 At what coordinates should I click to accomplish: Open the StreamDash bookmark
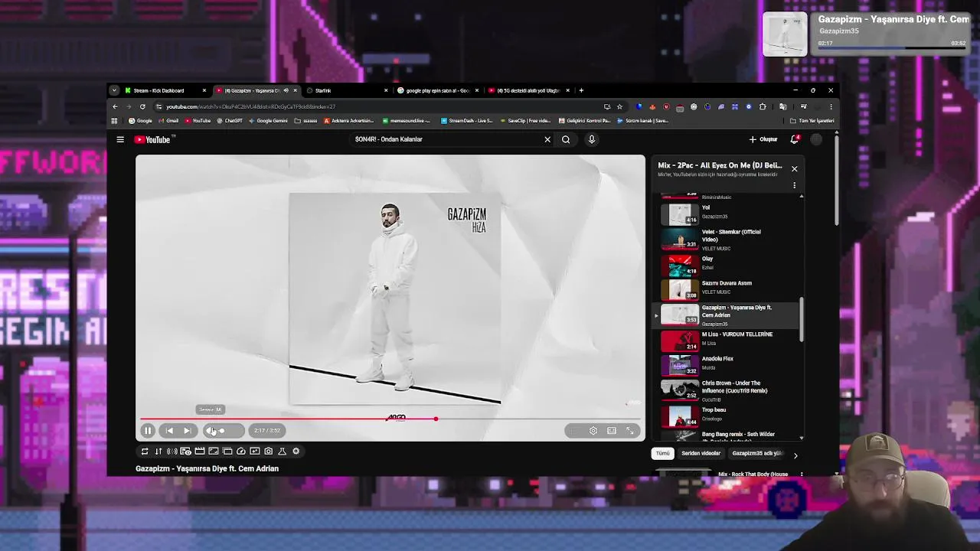(466, 121)
